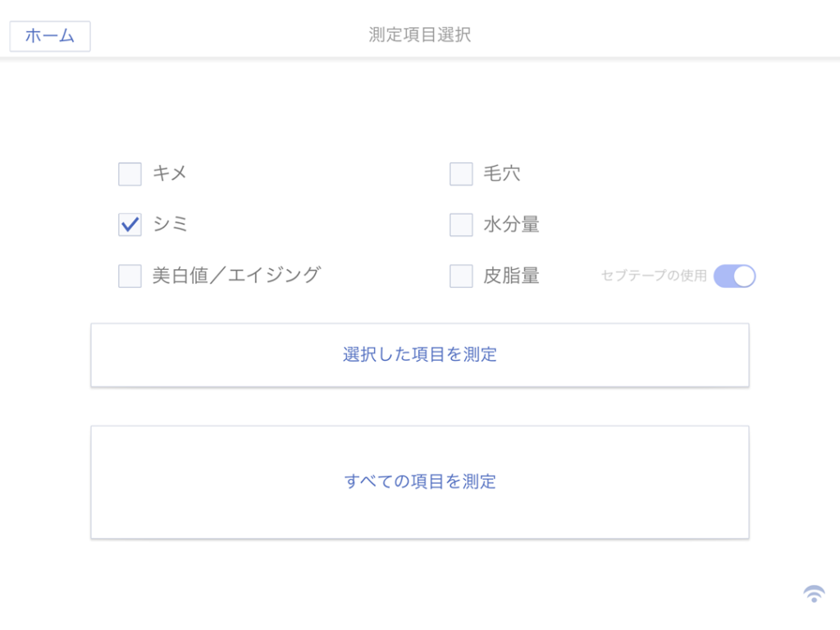Toggle the セブテープの使用 switch off
Screen dimensions: 840x630
point(734,276)
